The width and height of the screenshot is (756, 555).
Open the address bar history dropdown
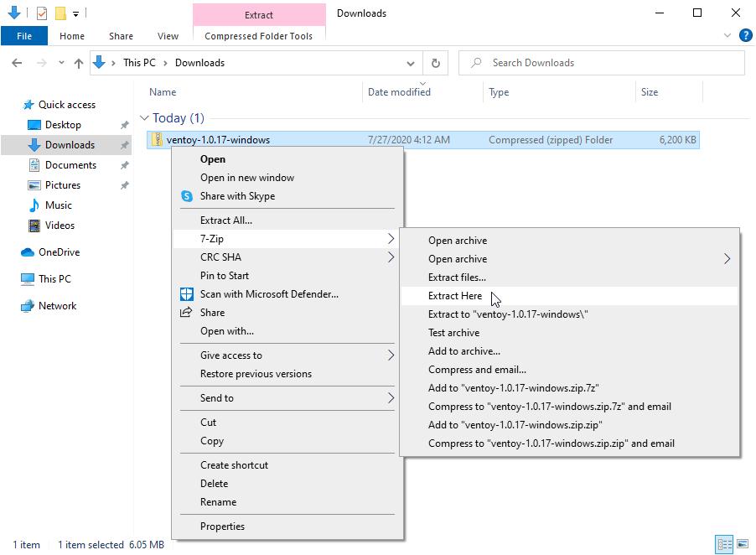click(410, 62)
